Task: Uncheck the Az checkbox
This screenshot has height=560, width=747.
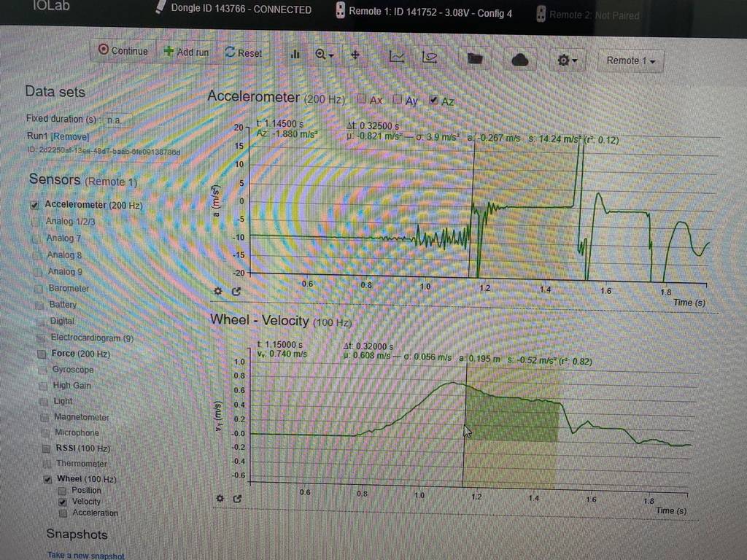Action: [433, 100]
